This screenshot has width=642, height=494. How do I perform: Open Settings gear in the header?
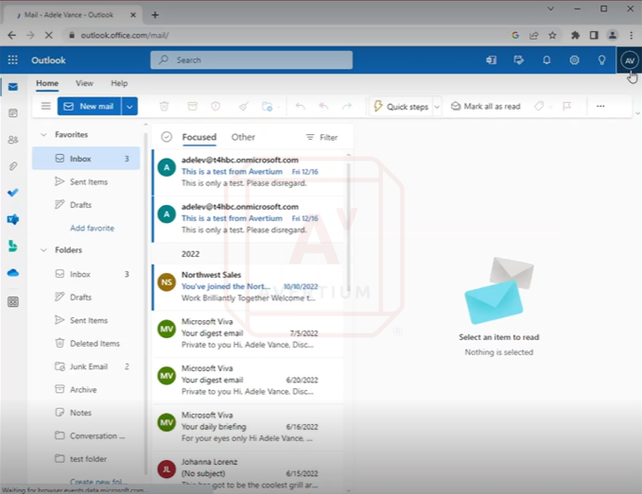click(x=574, y=60)
